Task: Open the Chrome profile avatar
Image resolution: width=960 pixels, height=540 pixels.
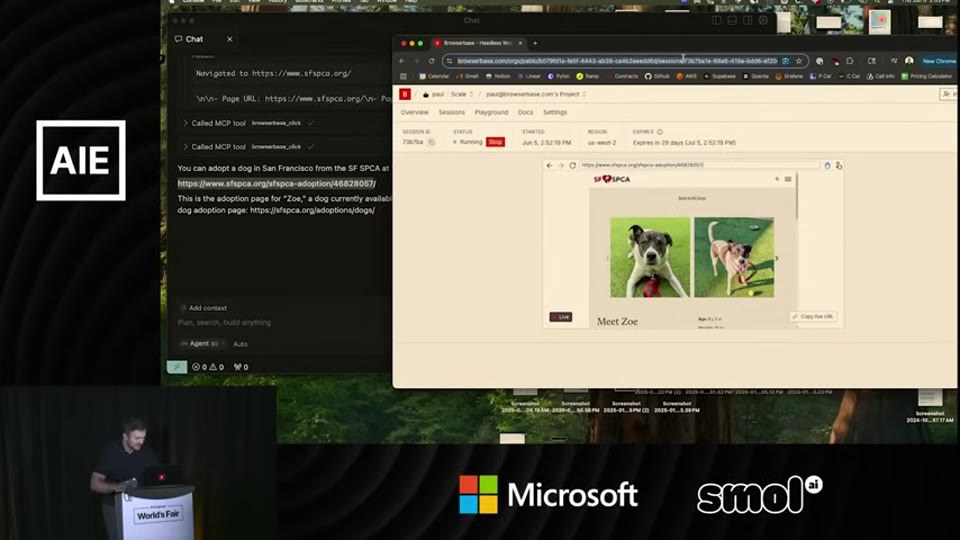Action: [x=909, y=61]
